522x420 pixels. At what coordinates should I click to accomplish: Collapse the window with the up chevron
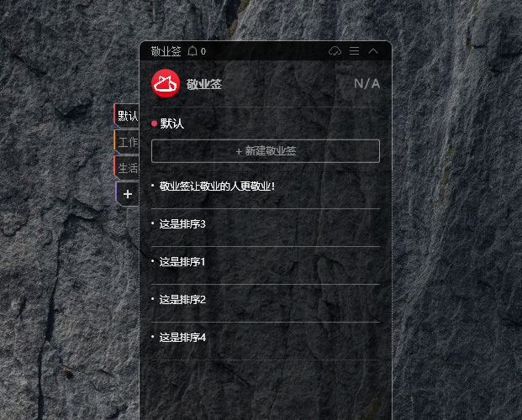pyautogui.click(x=373, y=51)
